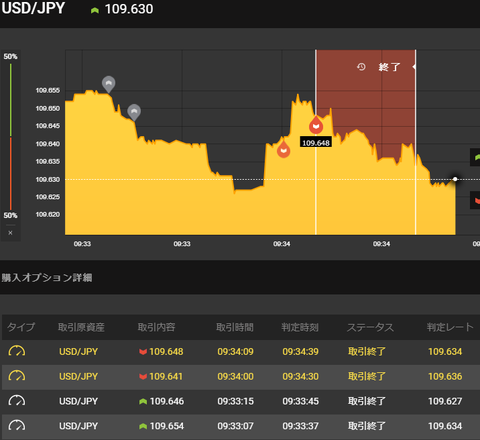The height and width of the screenshot is (440, 480).
Task: Click the ステータス column header
Action: (370, 327)
